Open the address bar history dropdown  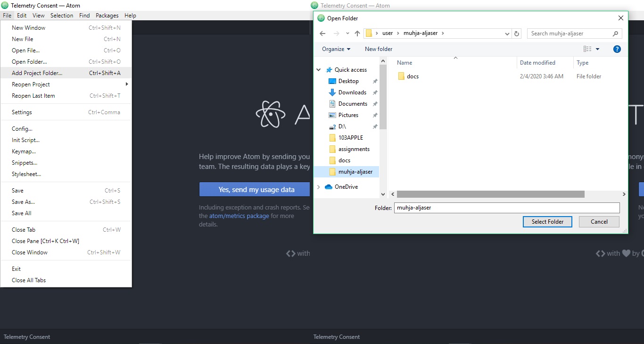[507, 34]
